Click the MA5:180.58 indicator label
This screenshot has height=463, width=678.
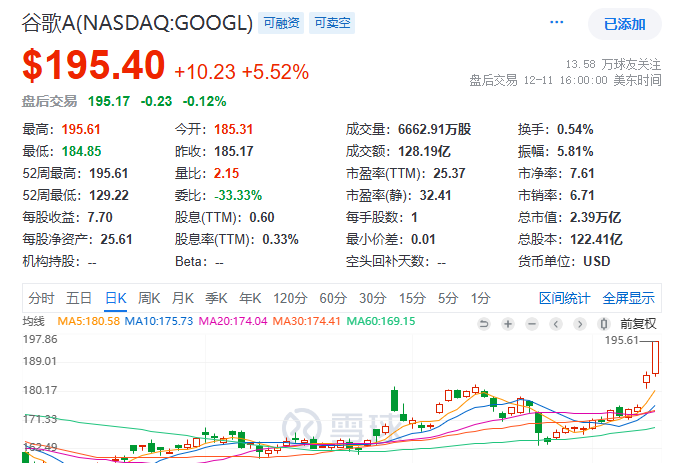pos(89,321)
